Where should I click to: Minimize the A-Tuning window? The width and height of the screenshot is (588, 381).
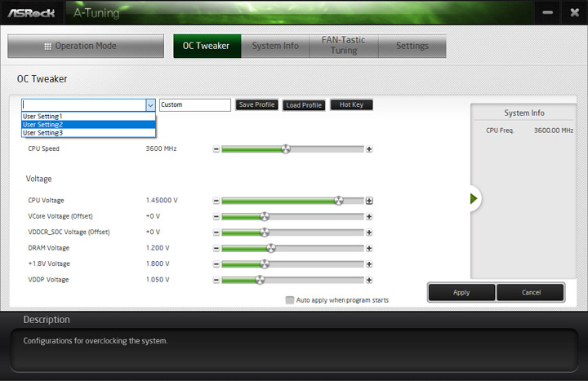547,13
